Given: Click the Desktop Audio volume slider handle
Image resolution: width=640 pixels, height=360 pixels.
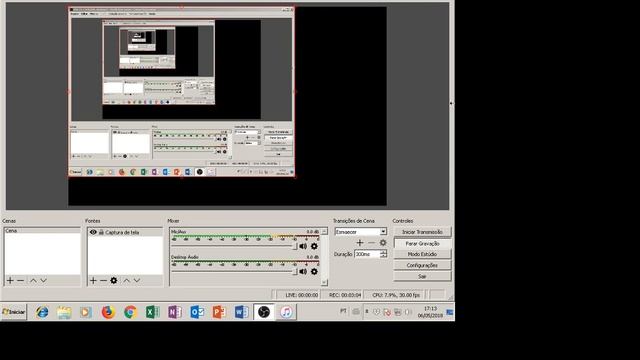Looking at the screenshot, I should 295,272.
